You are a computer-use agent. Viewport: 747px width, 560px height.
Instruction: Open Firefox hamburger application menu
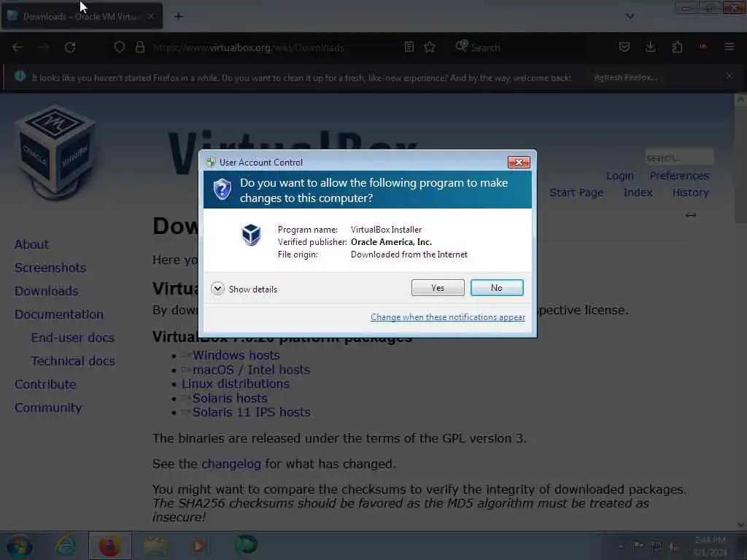[x=729, y=47]
